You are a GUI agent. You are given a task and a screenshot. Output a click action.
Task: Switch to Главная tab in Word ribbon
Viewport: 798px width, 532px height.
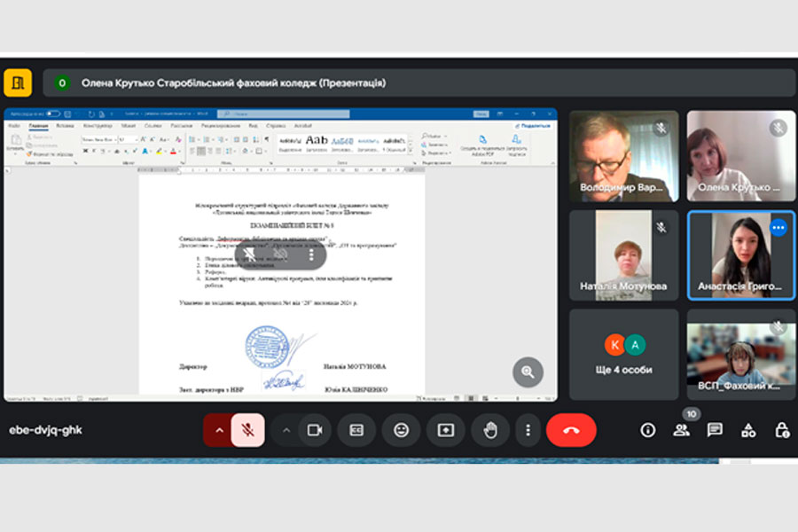[38, 126]
